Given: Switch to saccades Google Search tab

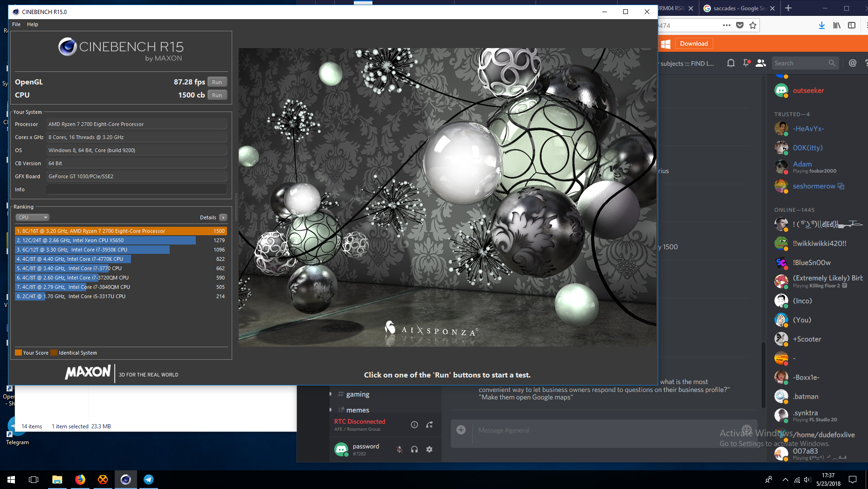Looking at the screenshot, I should 739,8.
